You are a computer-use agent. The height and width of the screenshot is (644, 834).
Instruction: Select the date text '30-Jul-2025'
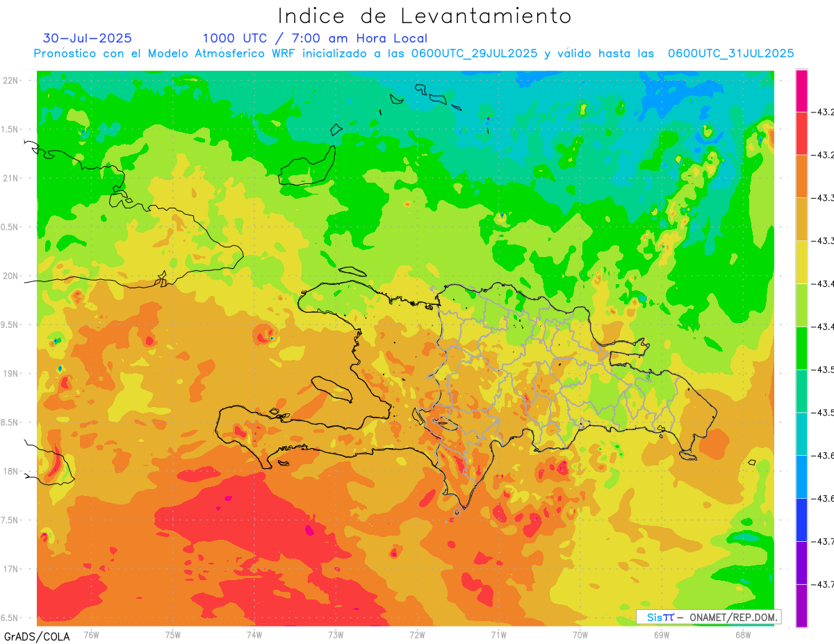point(87,38)
